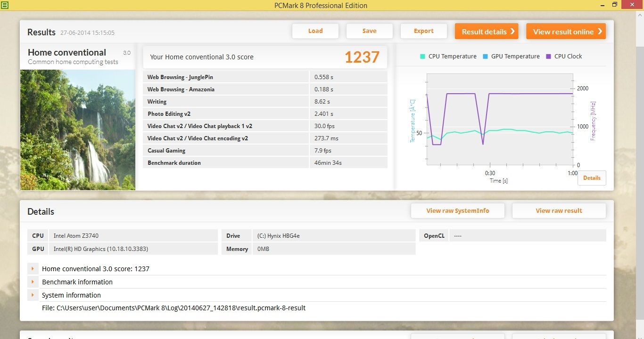
Task: Select the 'Casual Gaming' label
Action: [166, 151]
